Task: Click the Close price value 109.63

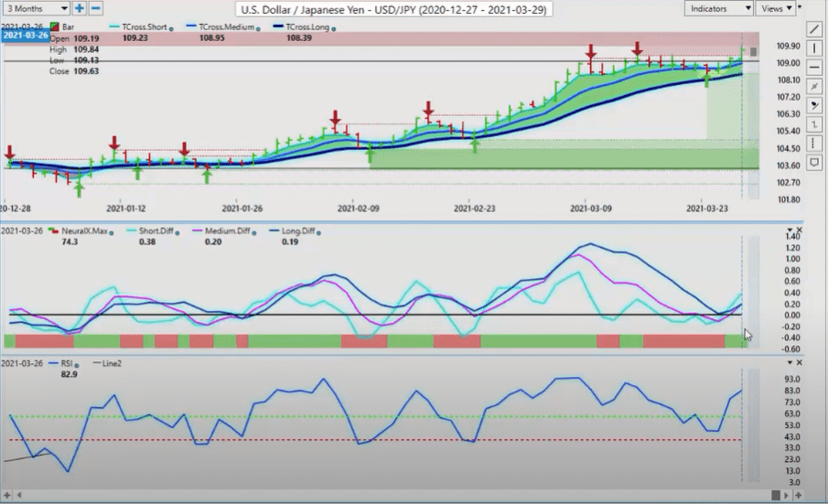Action: pyautogui.click(x=86, y=71)
